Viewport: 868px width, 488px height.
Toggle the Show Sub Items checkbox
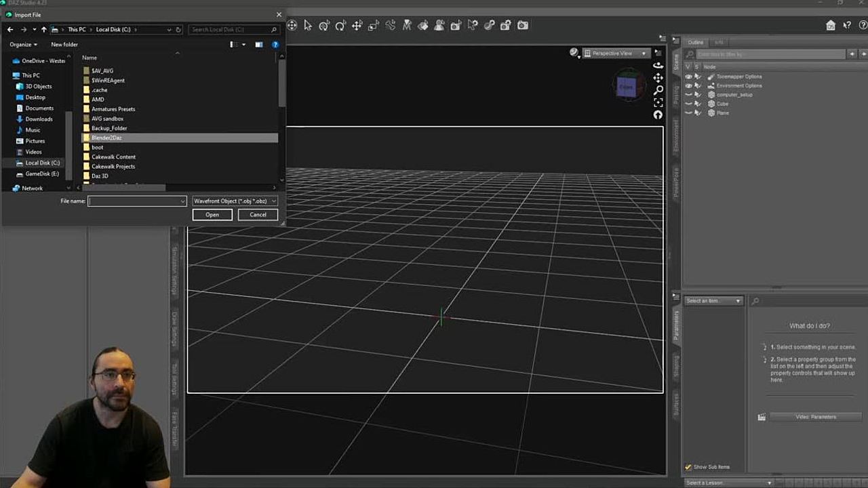pyautogui.click(x=688, y=467)
